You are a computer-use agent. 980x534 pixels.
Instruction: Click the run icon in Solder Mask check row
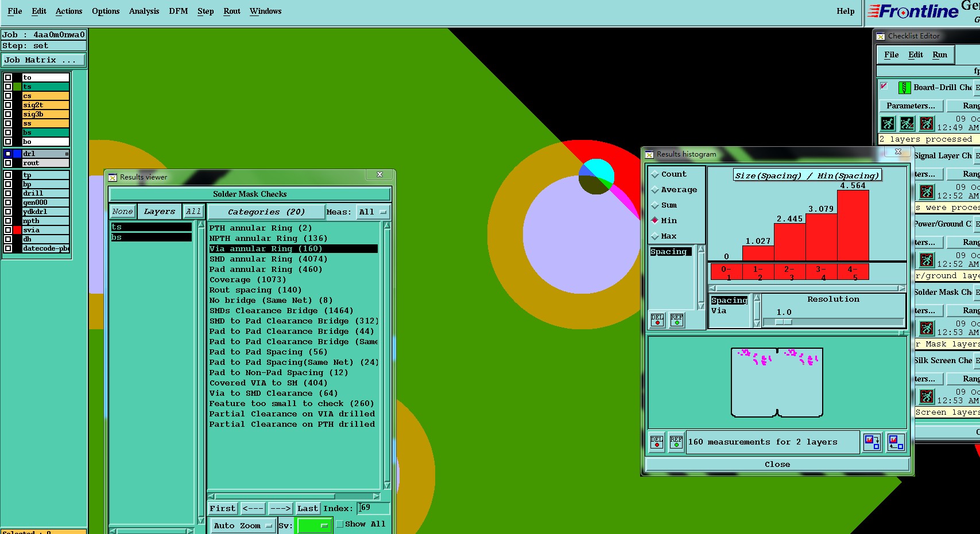927,328
